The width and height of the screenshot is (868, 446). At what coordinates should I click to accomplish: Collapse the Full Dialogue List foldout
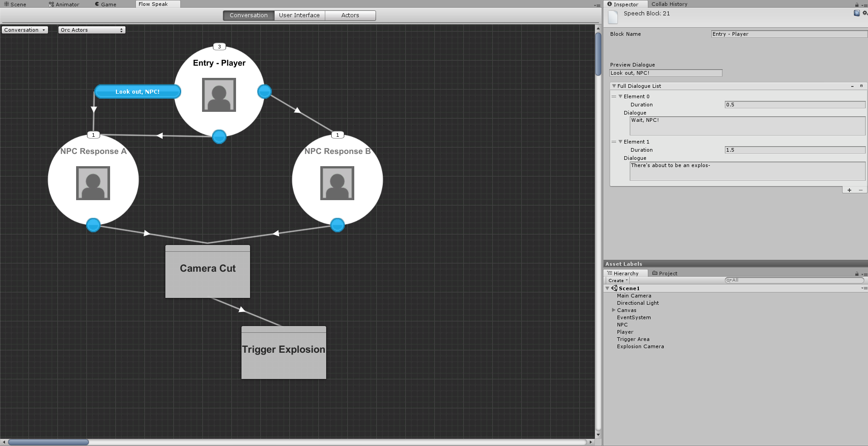[x=614, y=86]
